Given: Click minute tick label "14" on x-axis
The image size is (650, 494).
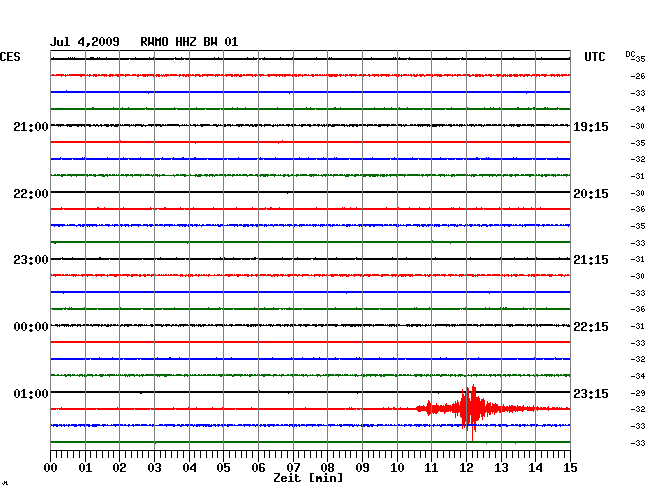Looking at the screenshot, I should (x=536, y=467).
